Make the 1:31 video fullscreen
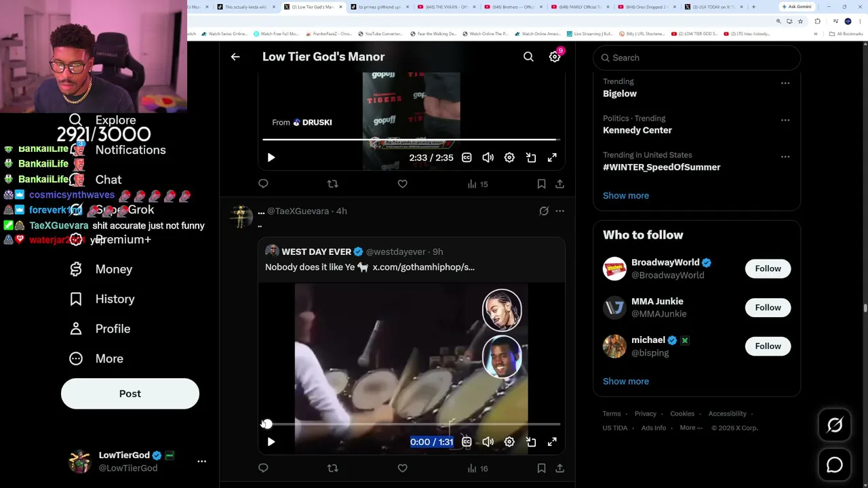 pyautogui.click(x=552, y=442)
